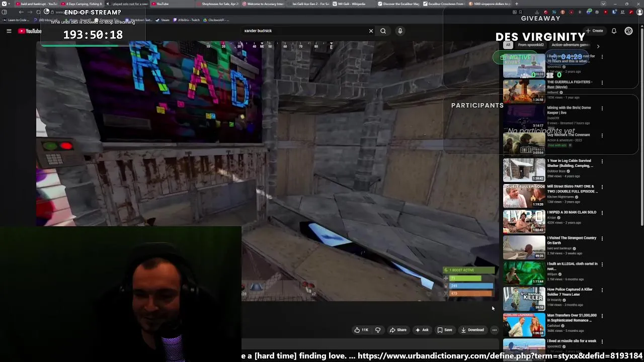The image size is (644, 362).
Task: Show more filter chips with right chevron
Action: [598, 46]
